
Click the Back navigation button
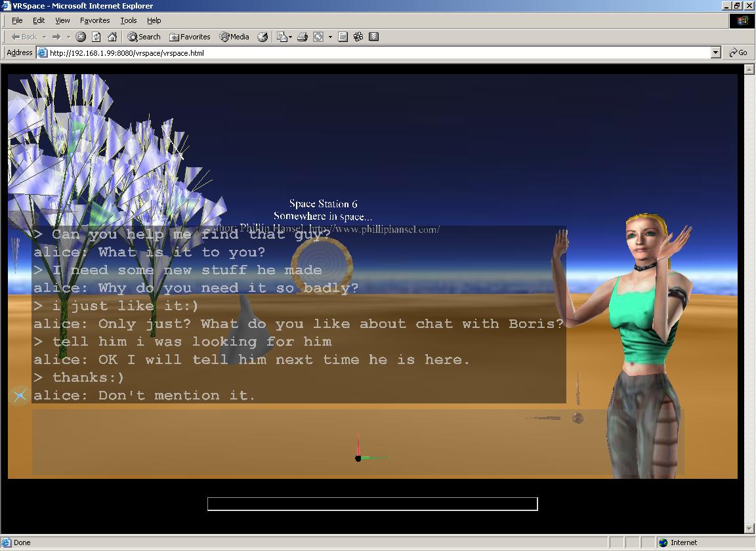point(24,37)
